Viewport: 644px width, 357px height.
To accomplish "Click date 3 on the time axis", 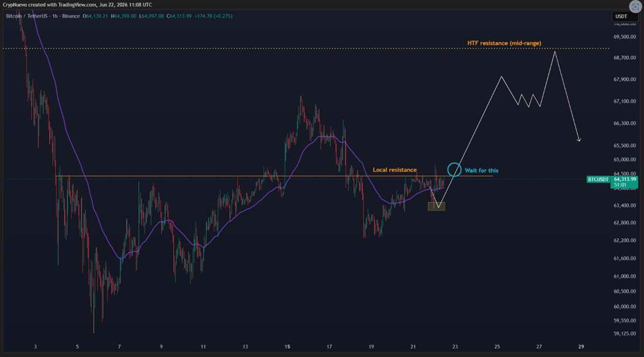I will pyautogui.click(x=35, y=346).
